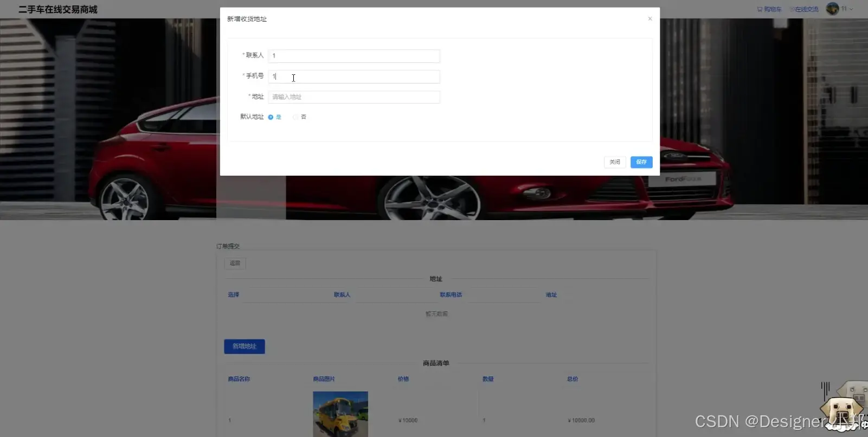Close the 新增收货地址 dialog with the X icon

650,18
